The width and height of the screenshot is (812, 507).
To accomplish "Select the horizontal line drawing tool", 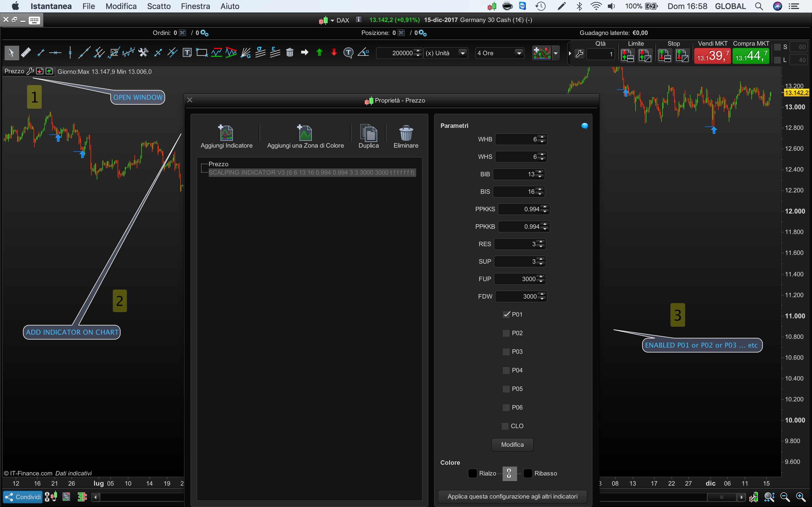I will tap(55, 53).
